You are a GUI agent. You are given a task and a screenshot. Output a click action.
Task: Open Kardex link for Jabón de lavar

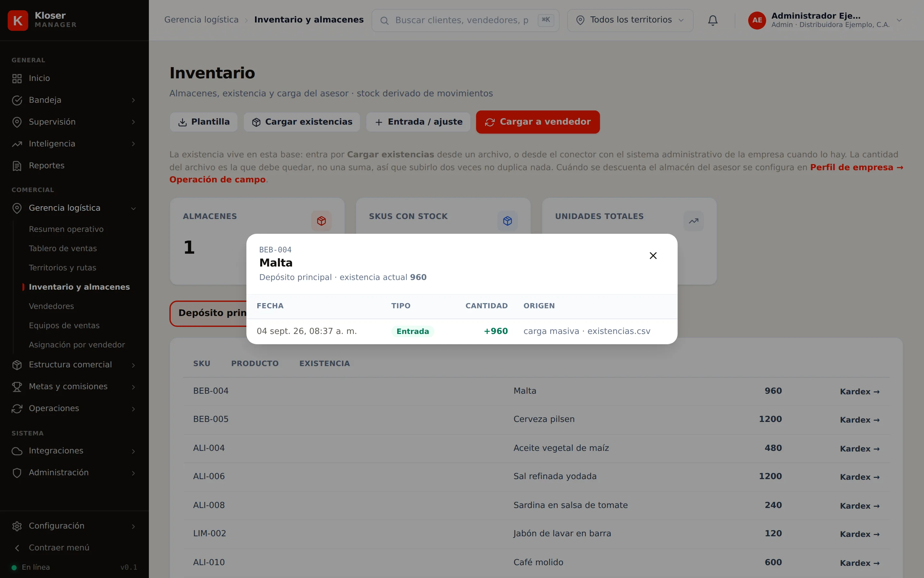point(860,534)
